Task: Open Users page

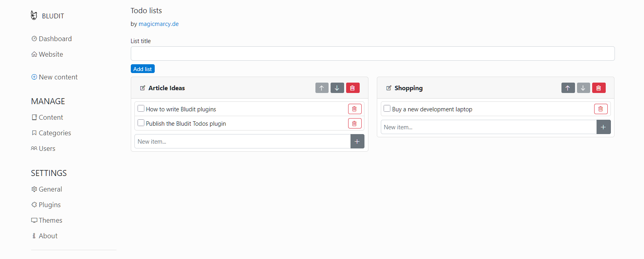Action: pos(43,148)
